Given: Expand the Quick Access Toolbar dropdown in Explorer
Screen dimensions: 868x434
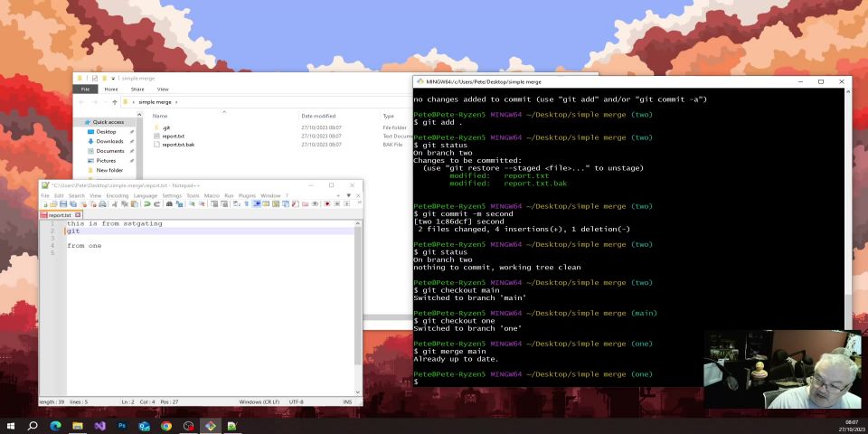Looking at the screenshot, I should click(x=114, y=79).
